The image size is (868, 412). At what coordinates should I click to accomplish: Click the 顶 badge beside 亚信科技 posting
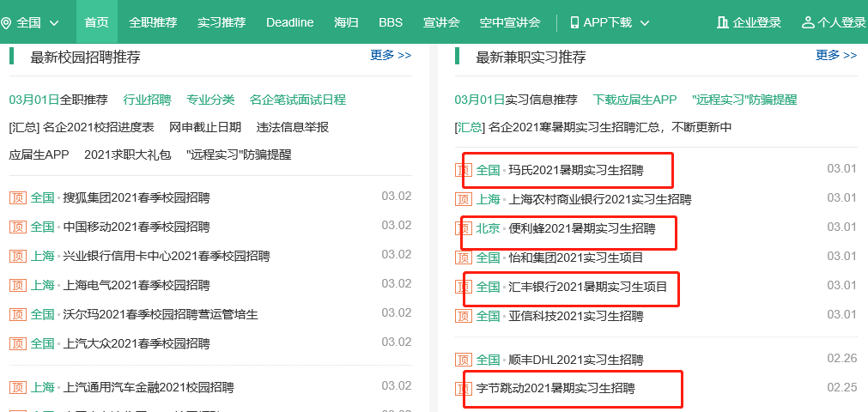464,316
